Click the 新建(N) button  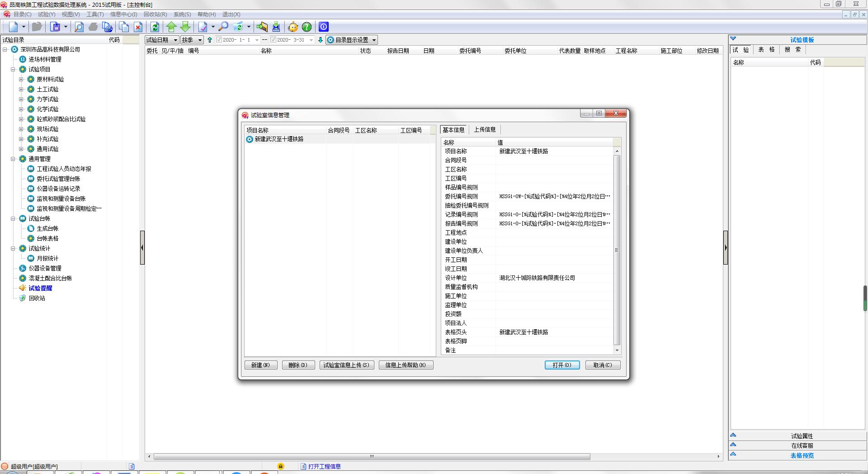tap(261, 365)
